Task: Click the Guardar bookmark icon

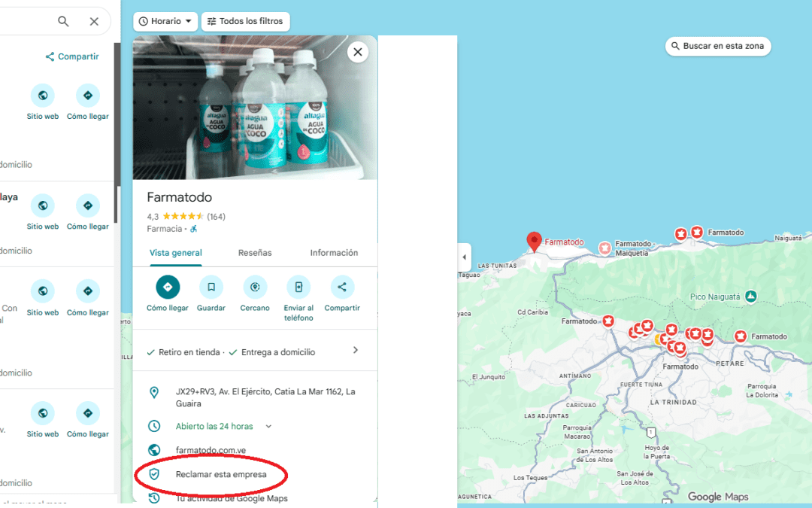Action: pyautogui.click(x=211, y=287)
